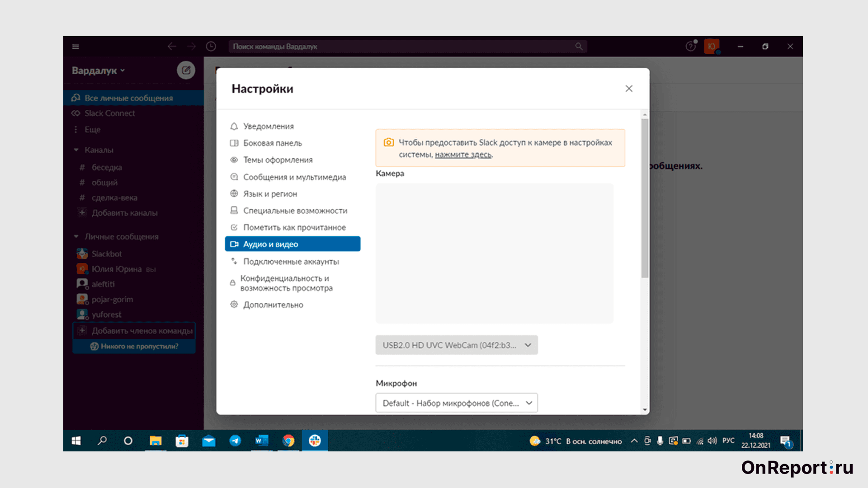868x488 pixels.
Task: Open volume control in system tray
Action: click(x=712, y=441)
